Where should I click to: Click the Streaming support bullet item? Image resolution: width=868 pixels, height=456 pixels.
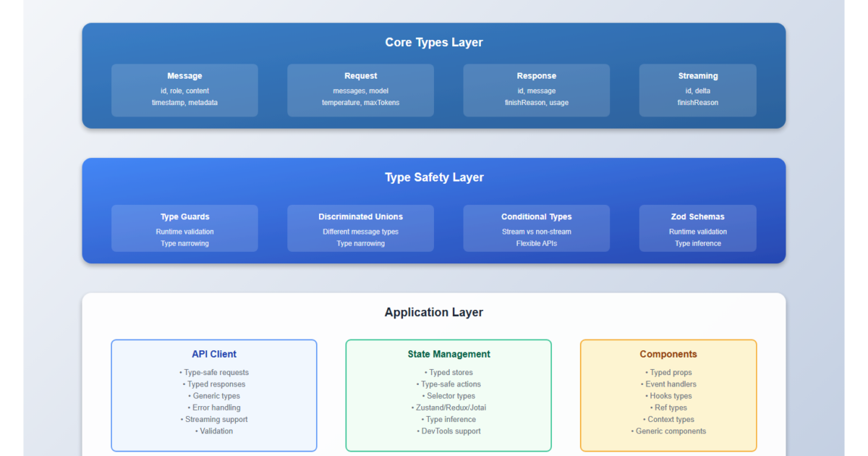[x=214, y=419]
